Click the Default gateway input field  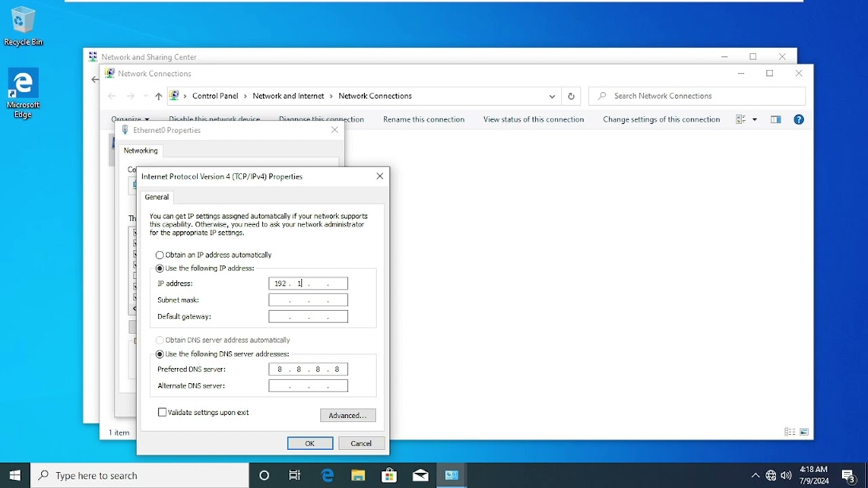coord(308,317)
